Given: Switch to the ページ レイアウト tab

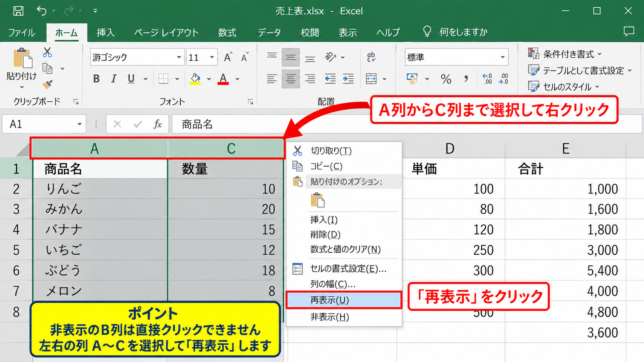Looking at the screenshot, I should pyautogui.click(x=166, y=32).
